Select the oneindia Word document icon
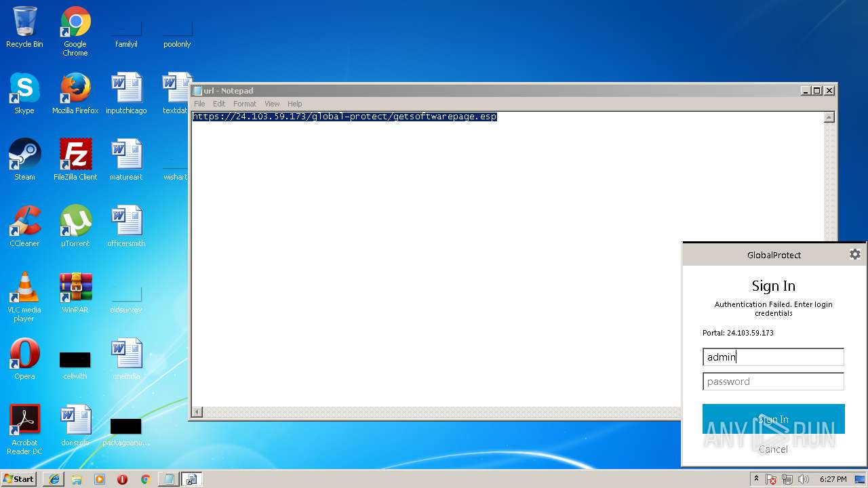The width and height of the screenshot is (868, 488). (x=126, y=359)
